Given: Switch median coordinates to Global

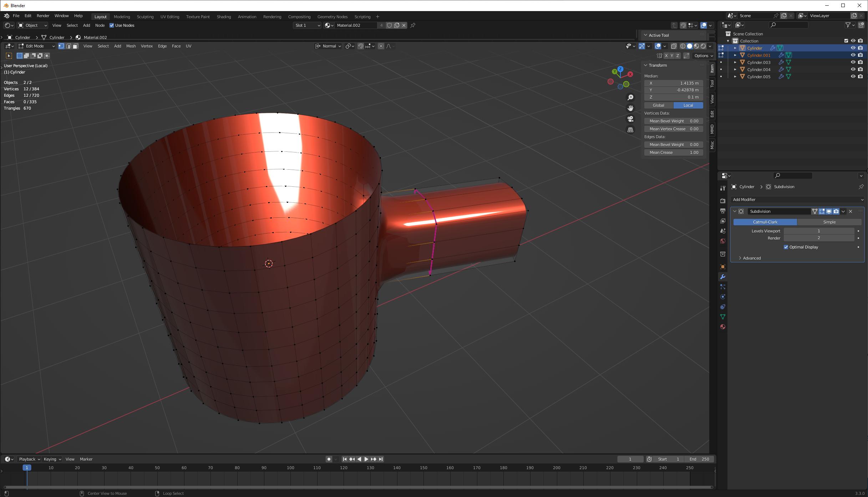Looking at the screenshot, I should pyautogui.click(x=659, y=105).
